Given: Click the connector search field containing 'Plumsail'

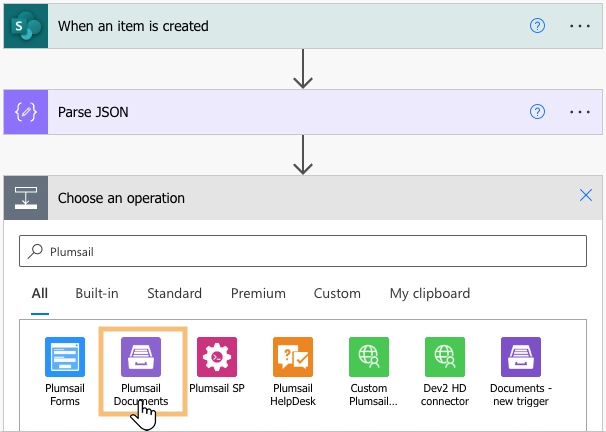Looking at the screenshot, I should (302, 252).
